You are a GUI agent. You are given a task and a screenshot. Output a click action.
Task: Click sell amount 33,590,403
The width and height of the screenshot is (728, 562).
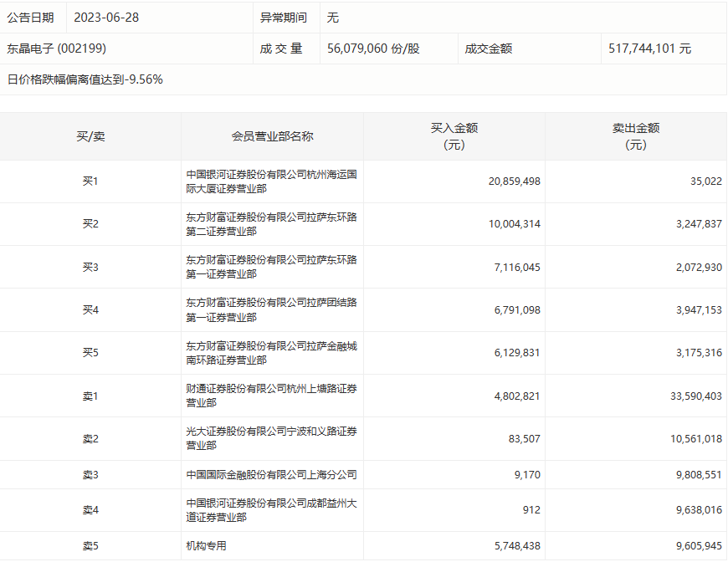(696, 396)
